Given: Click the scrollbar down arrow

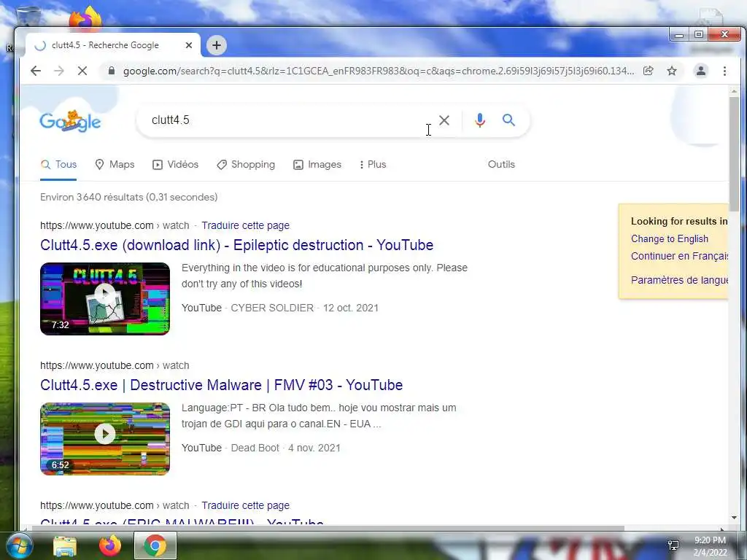Looking at the screenshot, I should tap(734, 518).
